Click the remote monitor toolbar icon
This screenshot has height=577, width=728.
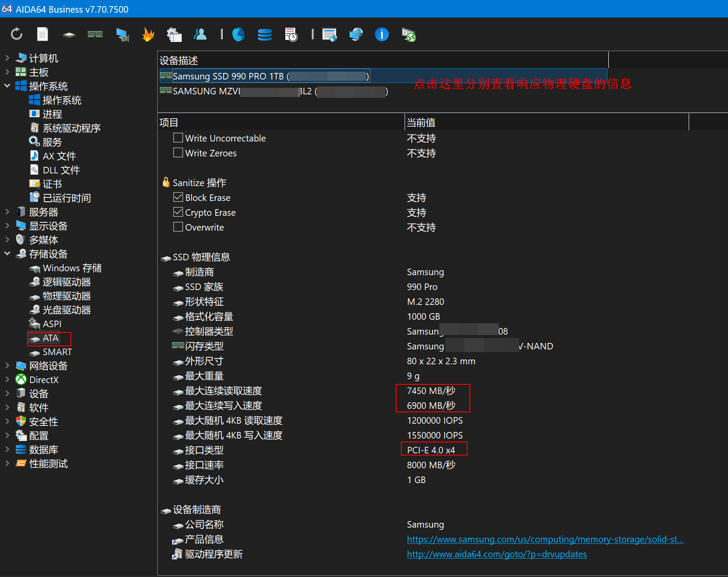pyautogui.click(x=330, y=35)
